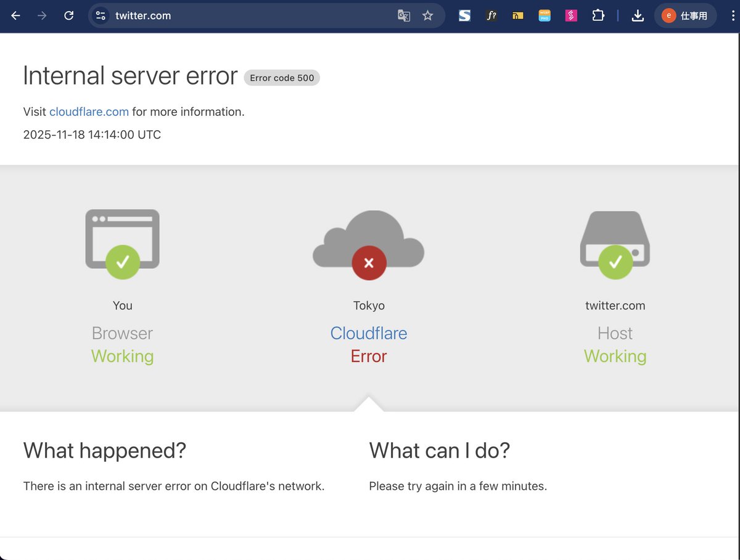This screenshot has height=560, width=740.
Task: Click the browser window icon with checkmark
Action: [123, 244]
